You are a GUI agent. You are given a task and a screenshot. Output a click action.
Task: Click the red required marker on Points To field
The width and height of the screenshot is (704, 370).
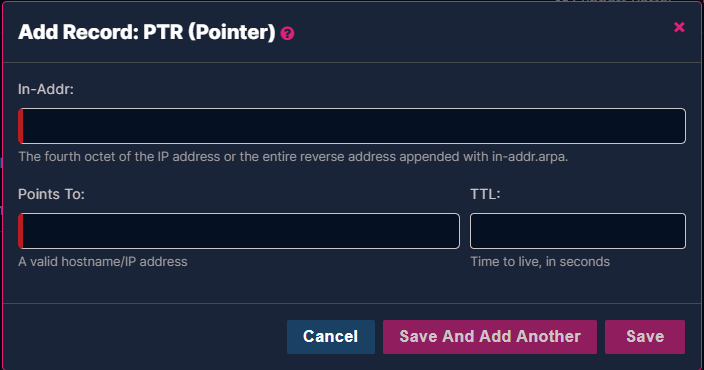coord(21,231)
